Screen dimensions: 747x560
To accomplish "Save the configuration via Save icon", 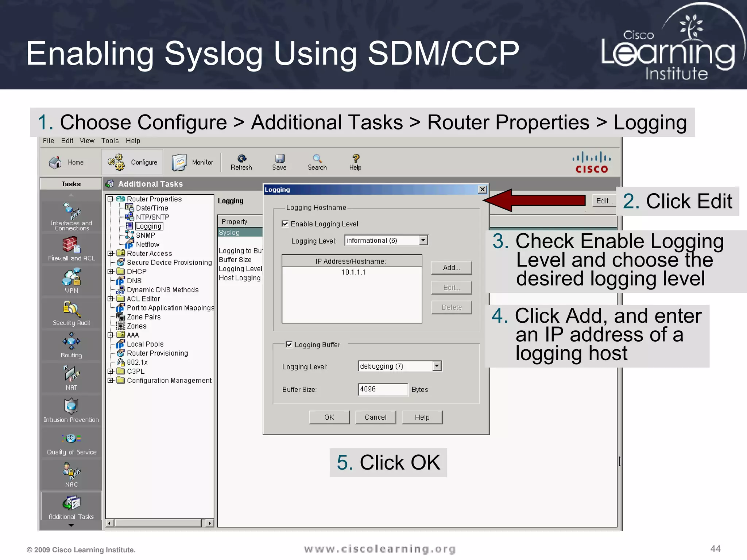I will click(279, 162).
